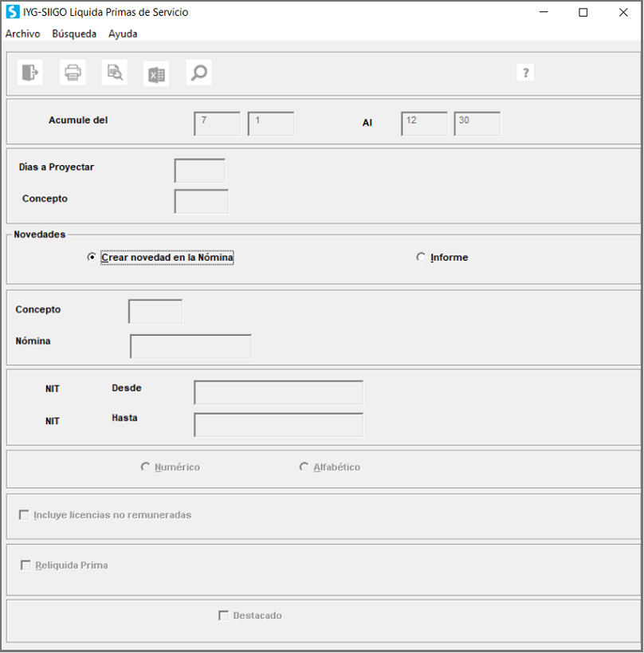Minimize the Liquida Primas de Servicio window

point(544,12)
